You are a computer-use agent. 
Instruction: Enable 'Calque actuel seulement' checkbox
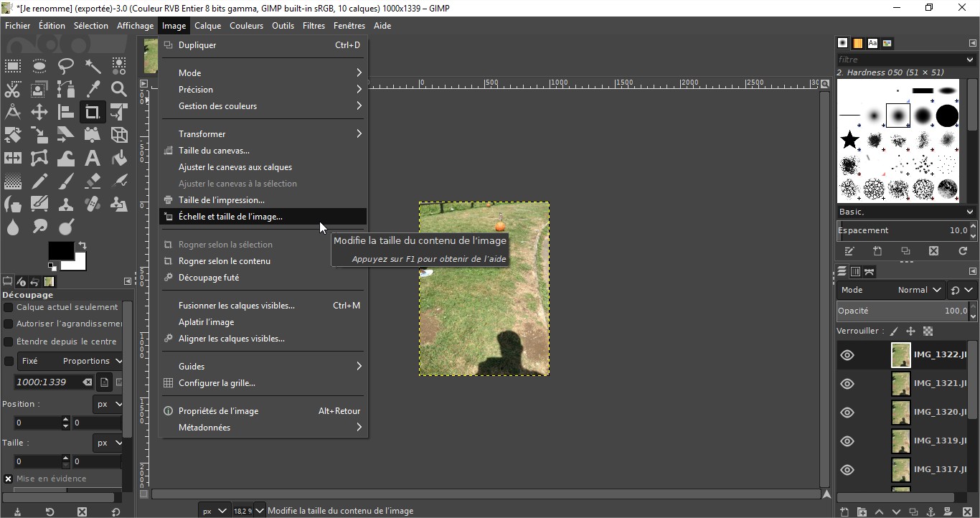coord(9,307)
